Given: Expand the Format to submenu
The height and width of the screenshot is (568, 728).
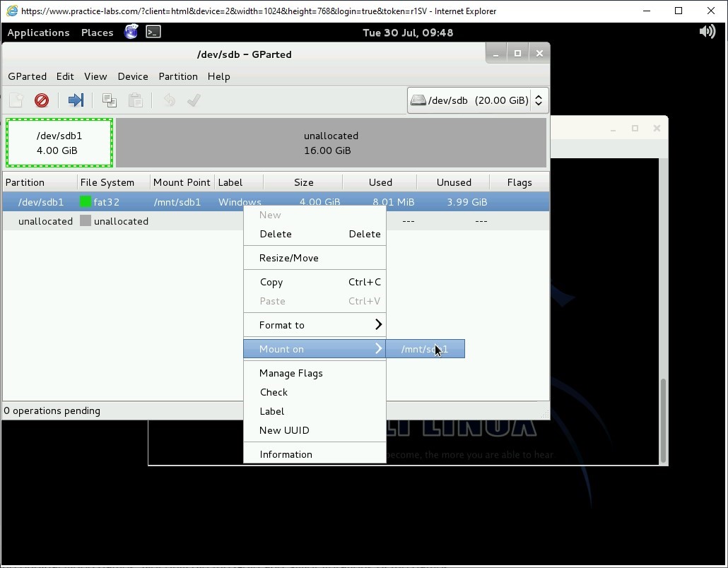Looking at the screenshot, I should coord(315,325).
